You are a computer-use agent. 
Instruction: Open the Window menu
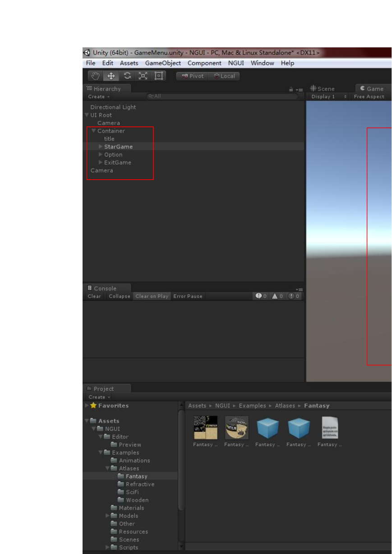[262, 63]
